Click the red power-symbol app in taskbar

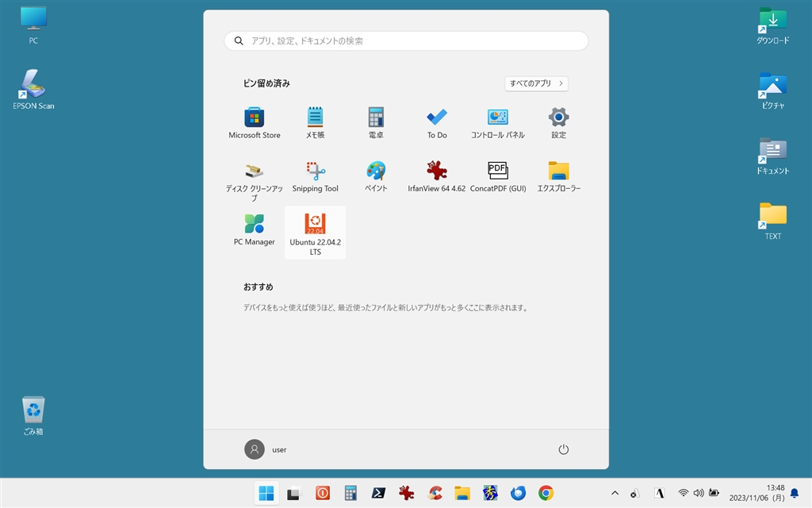pyautogui.click(x=322, y=493)
